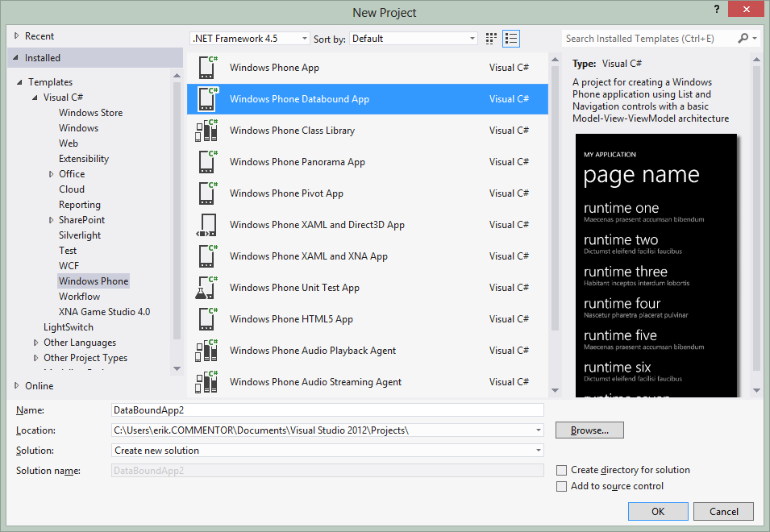This screenshot has width=770, height=532.
Task: Switch to small icons view
Action: (x=492, y=39)
